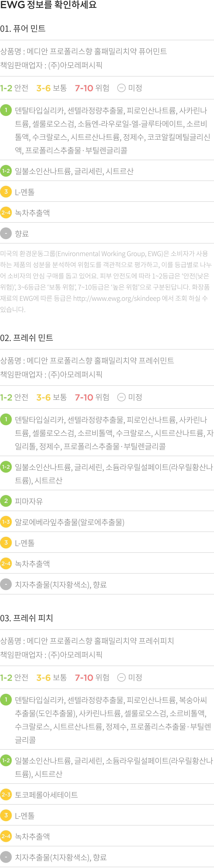Click the grade 2 badge beside 피마자유
The height and width of the screenshot is (868, 214).
tap(6, 501)
